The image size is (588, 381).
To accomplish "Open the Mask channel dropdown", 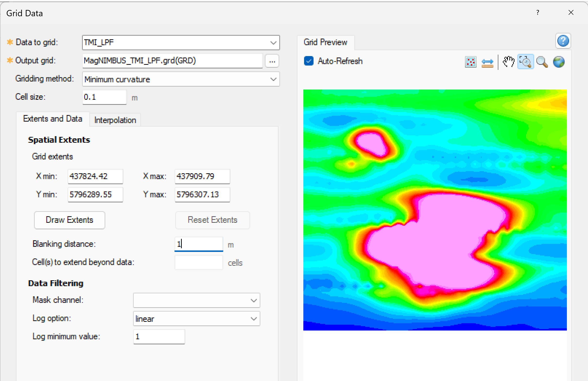I will click(254, 300).
